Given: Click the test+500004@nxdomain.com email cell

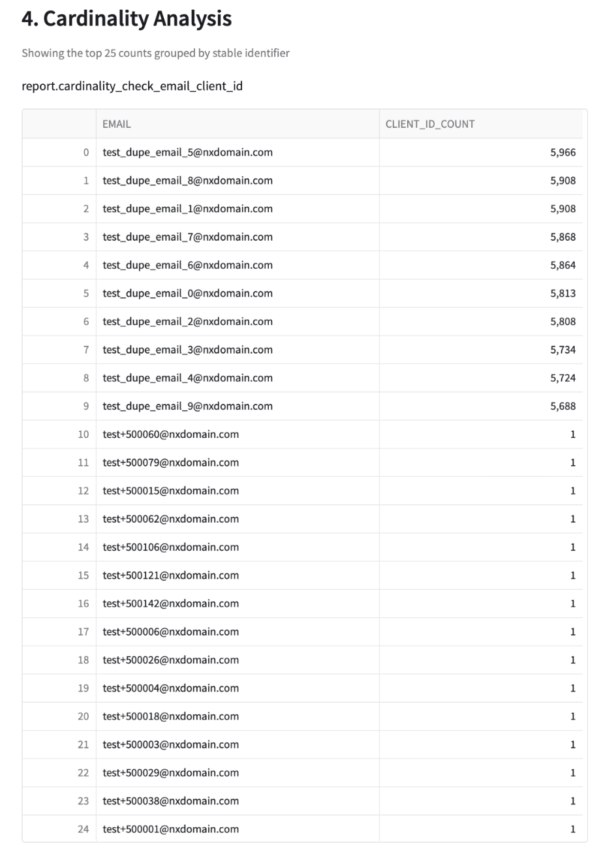Looking at the screenshot, I should (x=171, y=688).
